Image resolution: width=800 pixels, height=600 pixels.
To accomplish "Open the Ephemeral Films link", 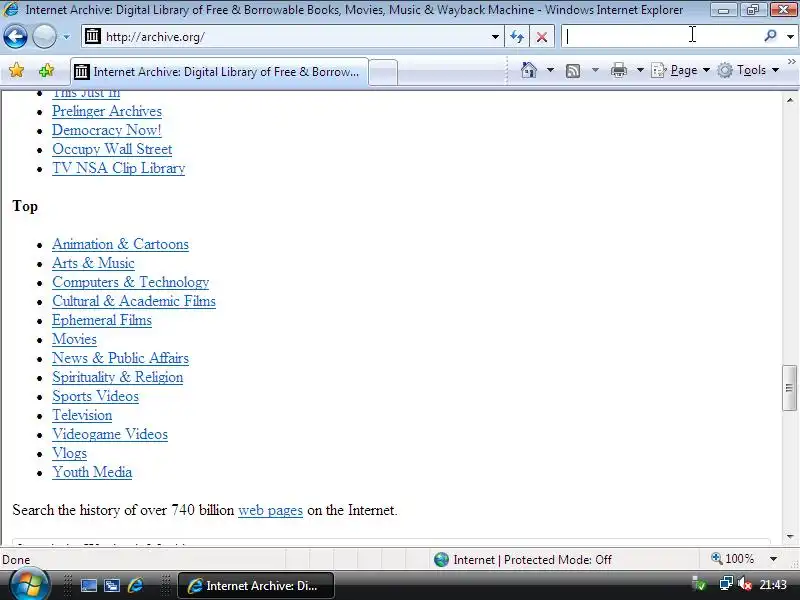I will pos(102,320).
